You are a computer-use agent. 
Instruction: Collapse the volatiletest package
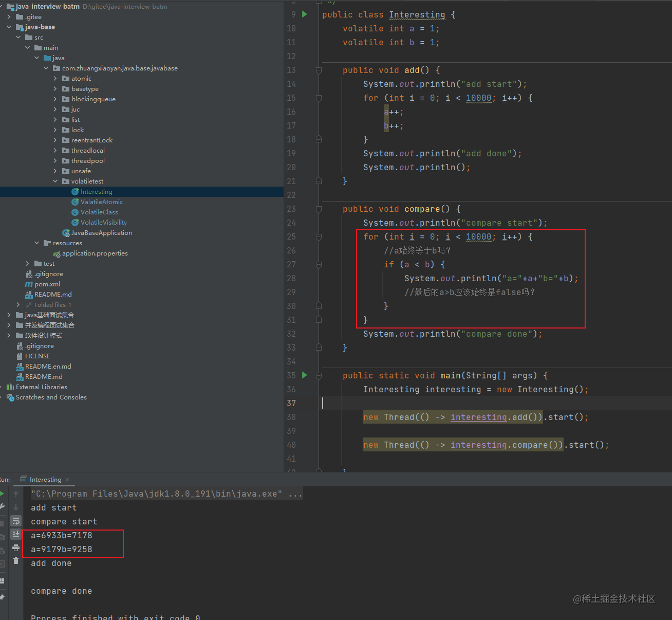pos(55,181)
